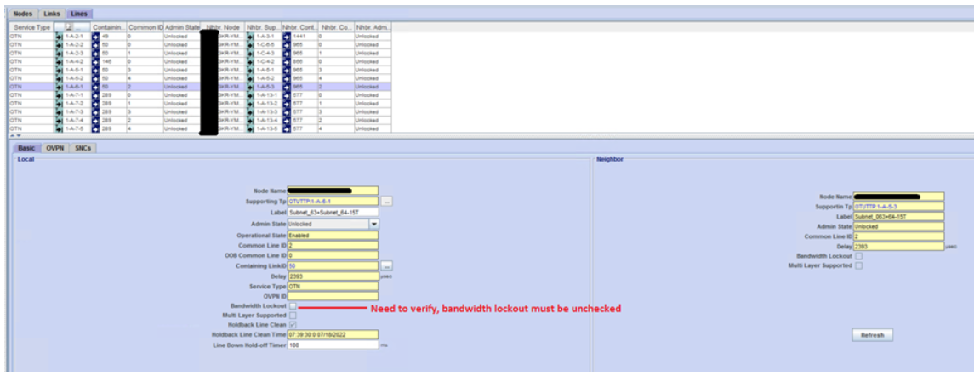Click the teal neighbor port icon beside 1-A-13-3
The image size is (980, 376).
[250, 111]
